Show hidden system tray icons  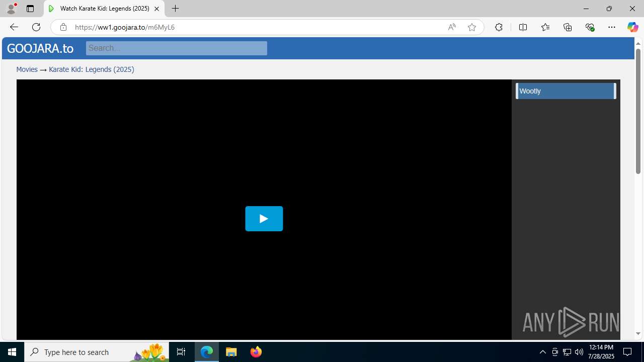point(542,352)
